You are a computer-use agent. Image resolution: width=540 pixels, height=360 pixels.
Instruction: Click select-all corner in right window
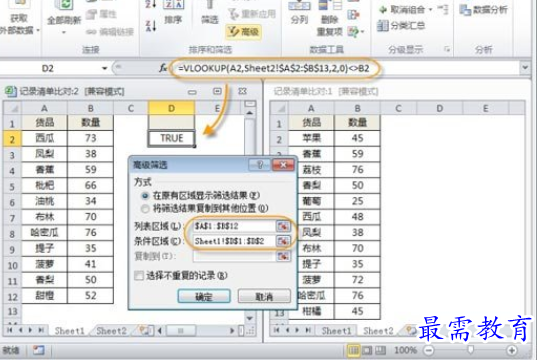point(279,109)
